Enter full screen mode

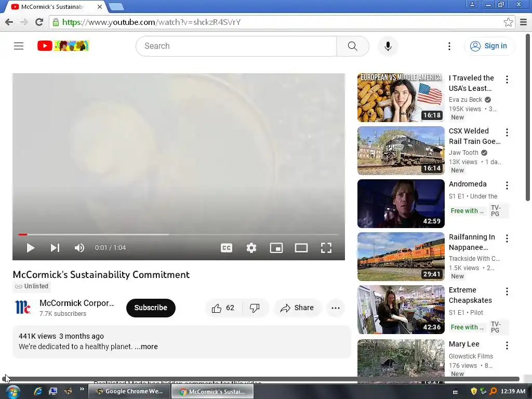point(326,248)
